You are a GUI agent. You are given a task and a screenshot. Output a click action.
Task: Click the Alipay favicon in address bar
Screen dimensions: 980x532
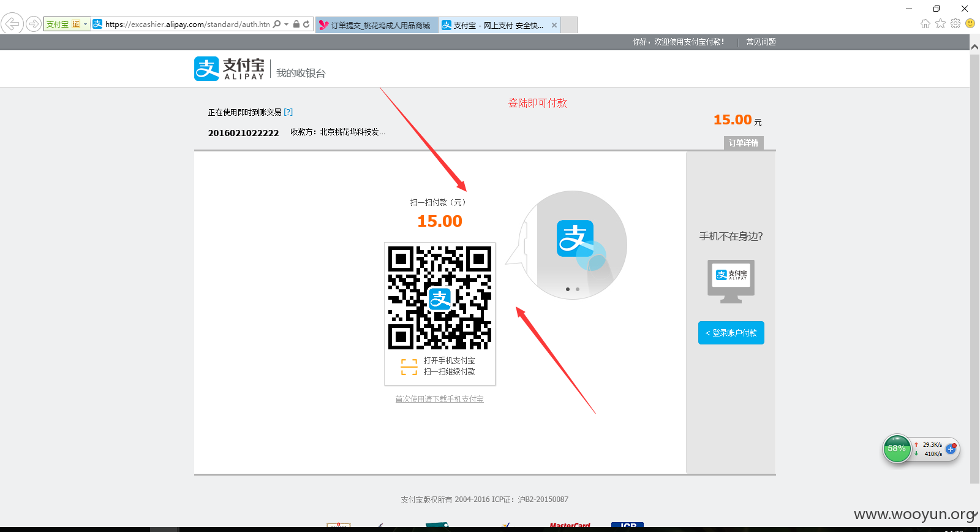(x=97, y=25)
